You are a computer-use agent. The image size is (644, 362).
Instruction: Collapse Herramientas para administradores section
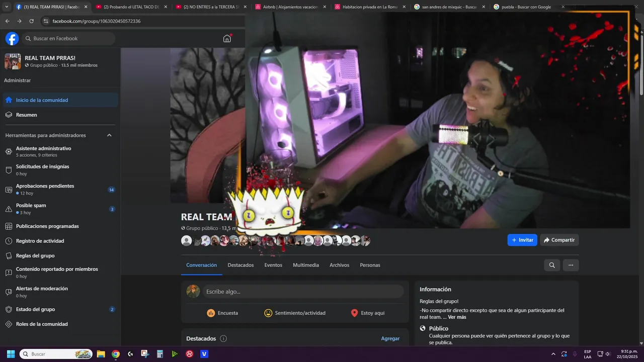coord(109,135)
